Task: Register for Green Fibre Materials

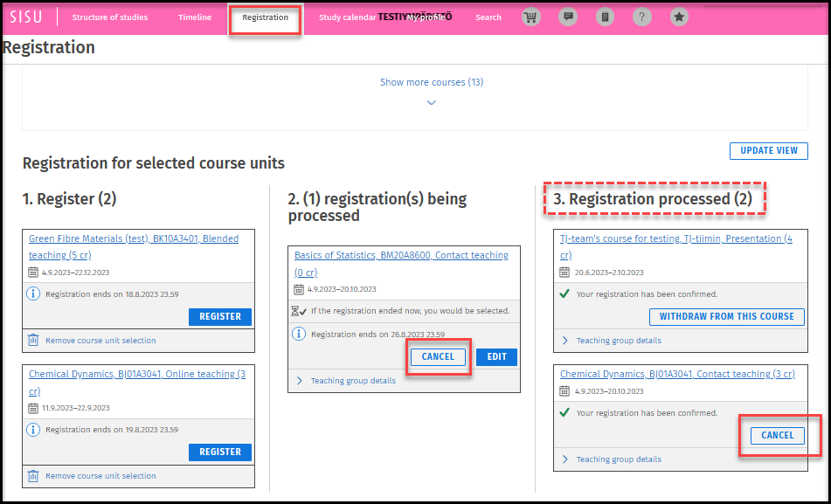Action: coord(219,317)
